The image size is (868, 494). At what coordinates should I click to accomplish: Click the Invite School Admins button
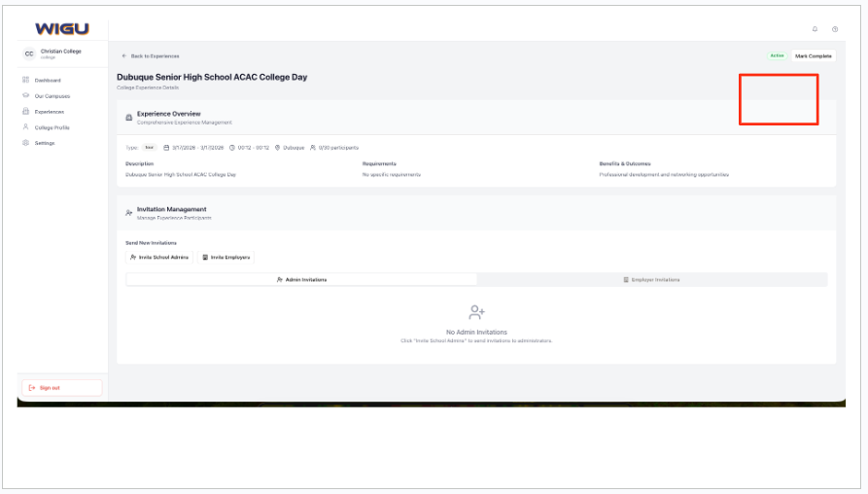click(x=159, y=258)
